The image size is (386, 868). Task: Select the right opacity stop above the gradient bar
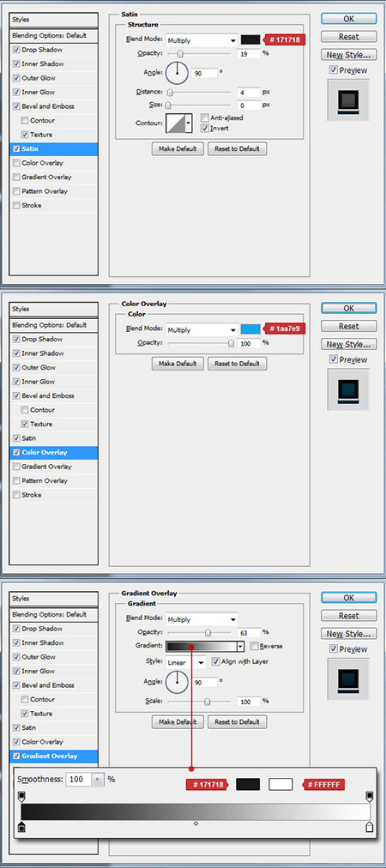(370, 796)
